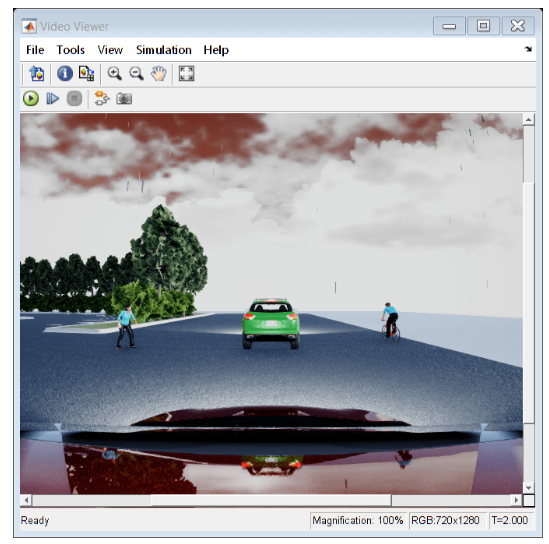Click the Maintain Fit to Window icon
The width and height of the screenshot is (549, 544).
pyautogui.click(x=186, y=74)
